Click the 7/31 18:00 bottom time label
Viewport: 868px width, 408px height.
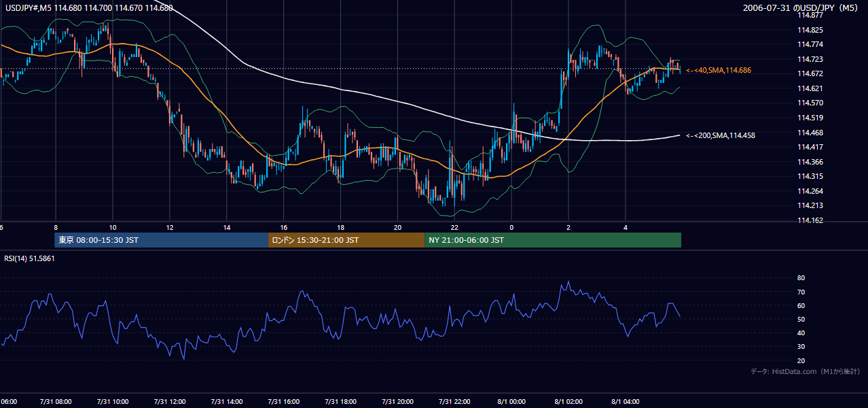341,401
